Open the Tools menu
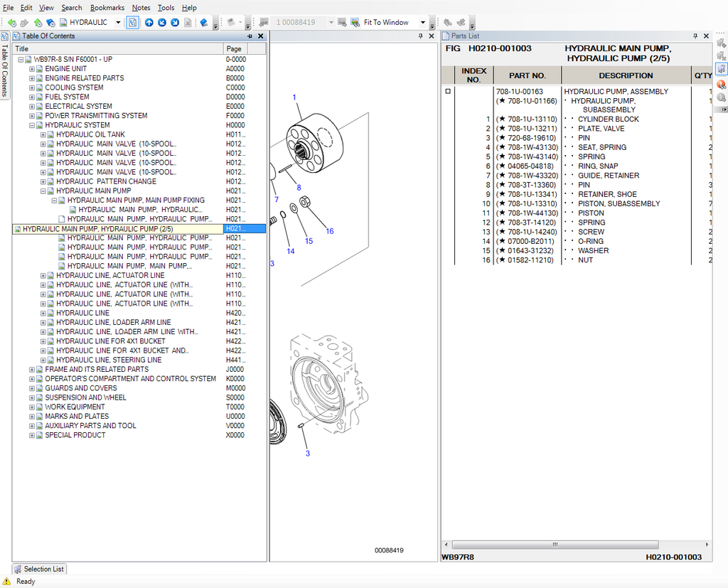728x588 pixels. pyautogui.click(x=166, y=8)
